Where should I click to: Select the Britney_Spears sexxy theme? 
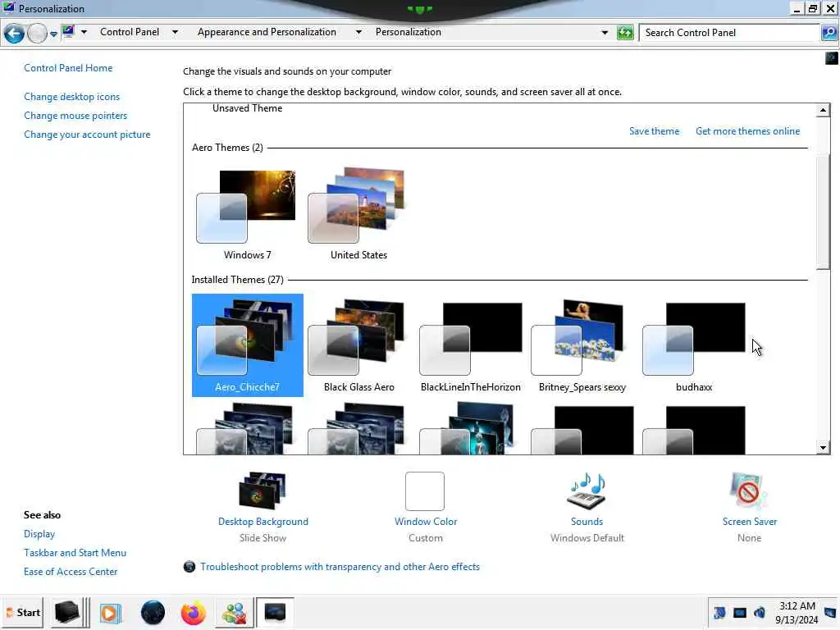click(x=582, y=345)
